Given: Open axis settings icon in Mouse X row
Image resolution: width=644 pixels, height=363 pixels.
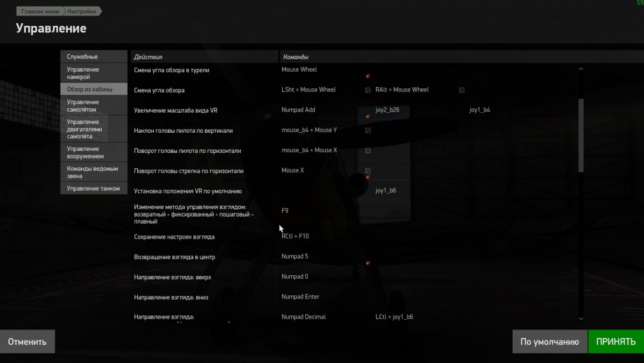Looking at the screenshot, I should [368, 170].
